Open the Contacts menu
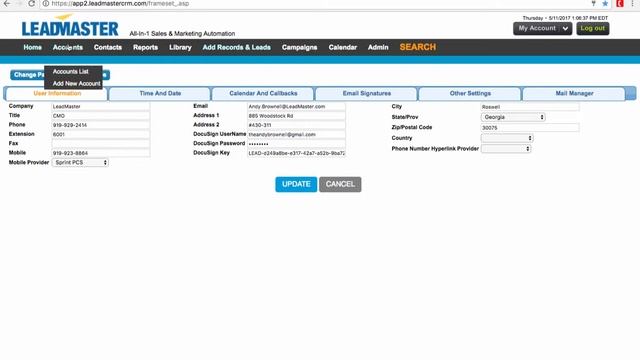The width and height of the screenshot is (640, 360). pos(108,47)
